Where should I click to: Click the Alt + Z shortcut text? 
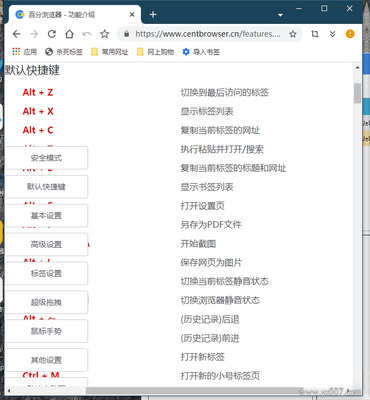tap(38, 92)
